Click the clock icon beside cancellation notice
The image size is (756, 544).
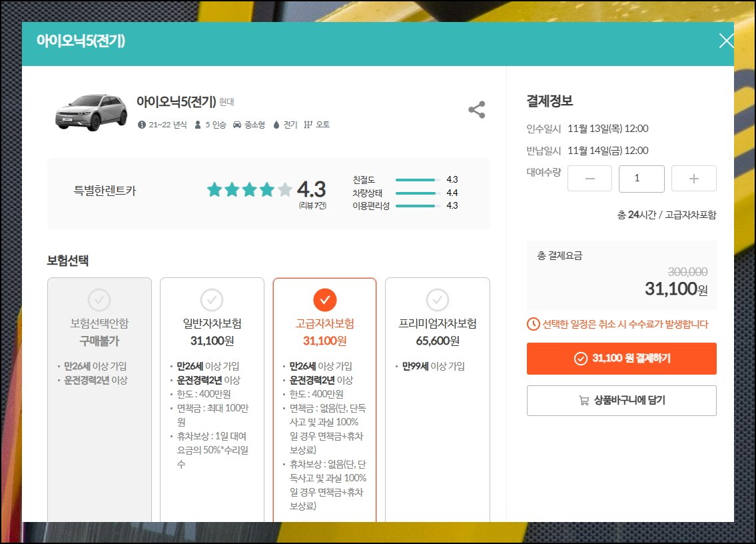tap(534, 324)
